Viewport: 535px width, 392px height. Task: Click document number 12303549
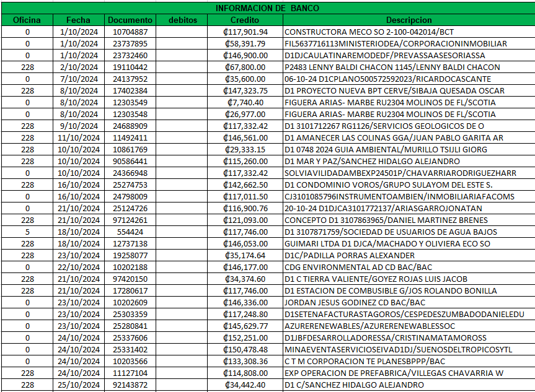click(130, 103)
